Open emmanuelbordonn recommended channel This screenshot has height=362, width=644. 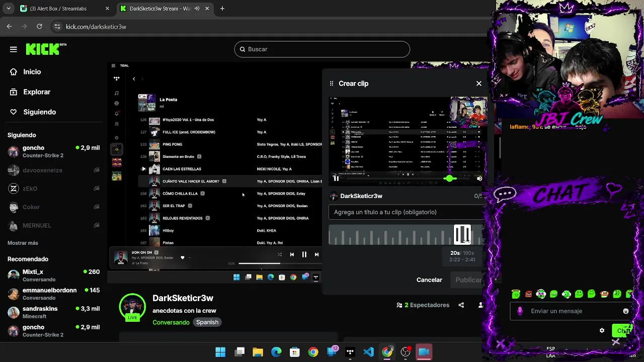(53, 294)
